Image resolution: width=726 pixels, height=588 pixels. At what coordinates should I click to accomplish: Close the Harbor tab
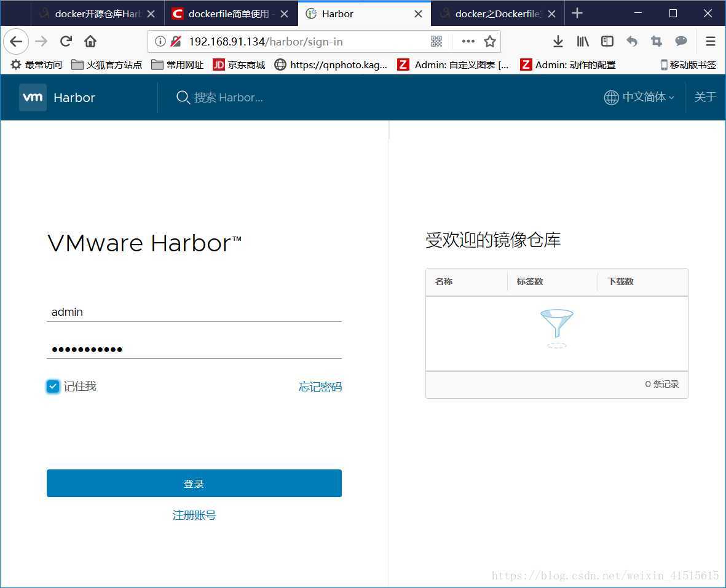pyautogui.click(x=418, y=14)
